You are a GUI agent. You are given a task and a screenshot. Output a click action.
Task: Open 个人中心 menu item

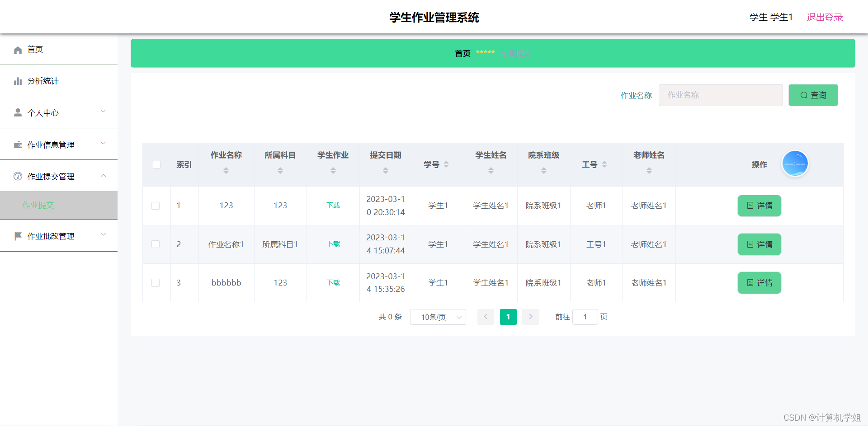pos(59,112)
